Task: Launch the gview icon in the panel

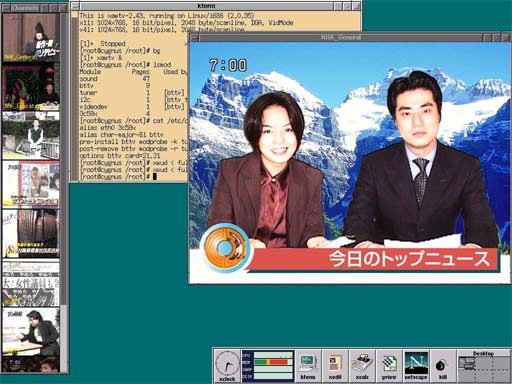Action: click(389, 366)
